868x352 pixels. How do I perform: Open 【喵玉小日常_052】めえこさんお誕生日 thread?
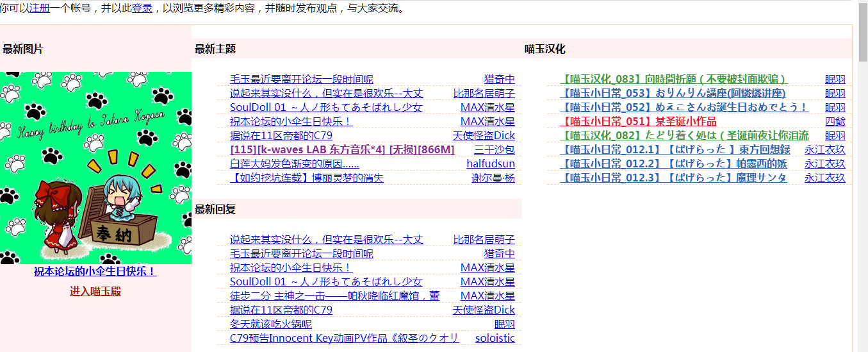(x=684, y=108)
